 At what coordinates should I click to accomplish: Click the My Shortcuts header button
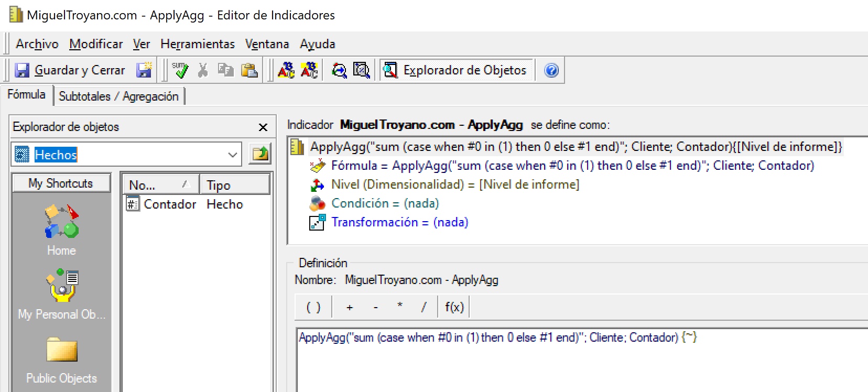61,183
